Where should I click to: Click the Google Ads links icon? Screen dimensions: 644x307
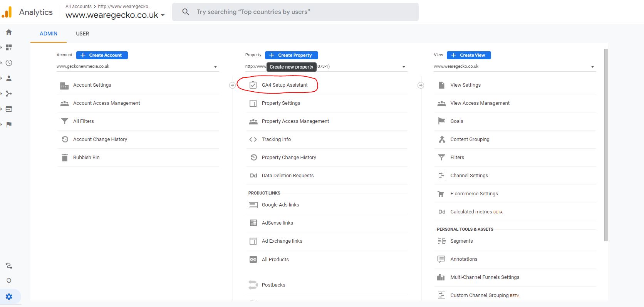[253, 205]
